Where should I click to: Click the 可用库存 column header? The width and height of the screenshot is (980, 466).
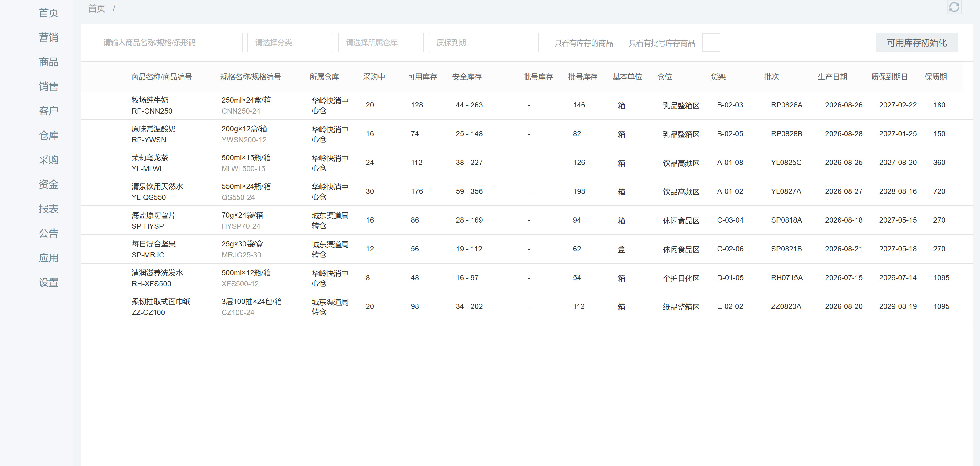pyautogui.click(x=422, y=77)
